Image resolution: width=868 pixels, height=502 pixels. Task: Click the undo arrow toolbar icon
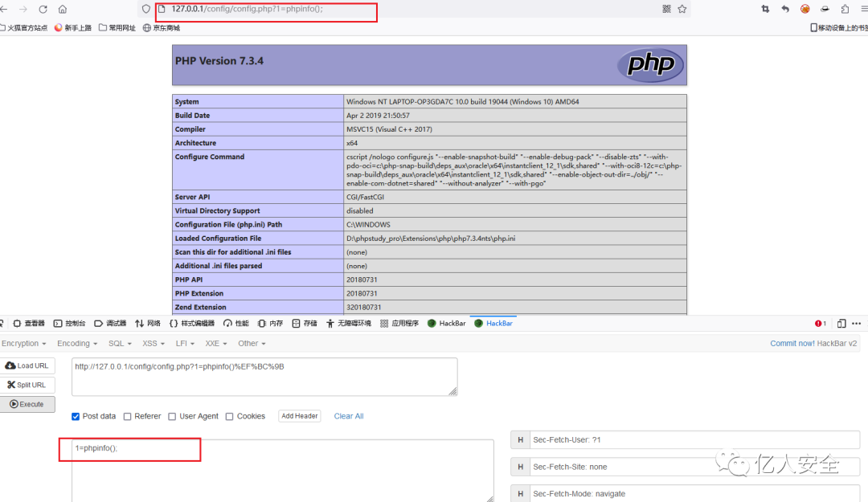pyautogui.click(x=785, y=9)
